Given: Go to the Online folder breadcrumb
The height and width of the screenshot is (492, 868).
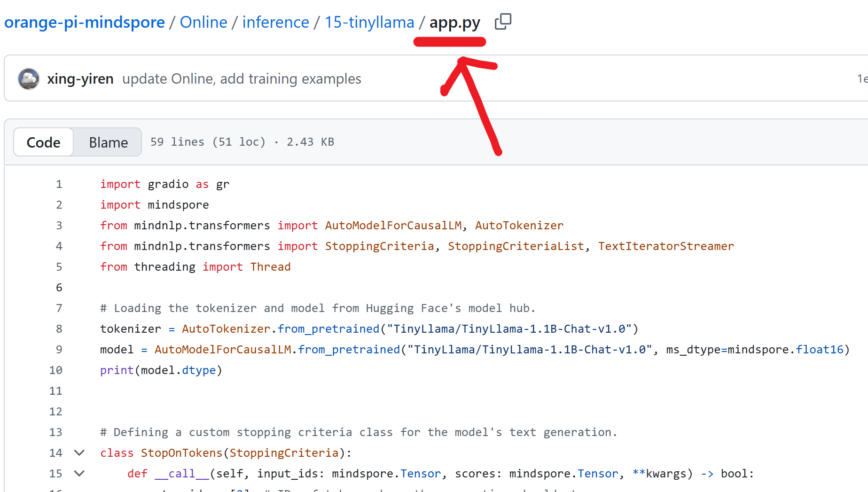Looking at the screenshot, I should [x=203, y=22].
